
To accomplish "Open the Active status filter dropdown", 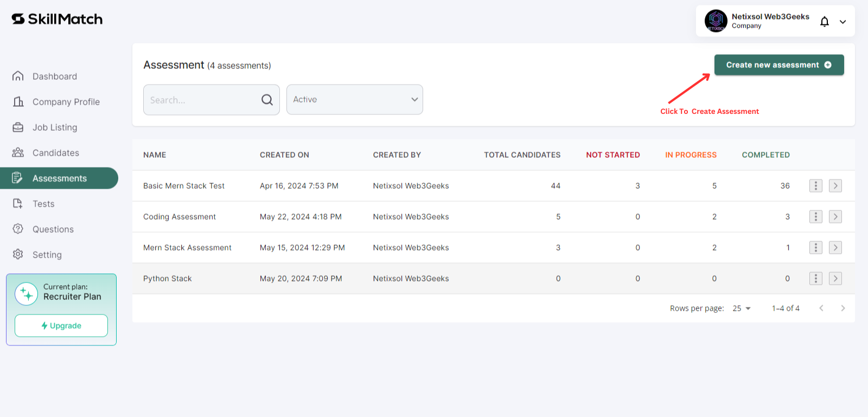I will click(x=355, y=99).
